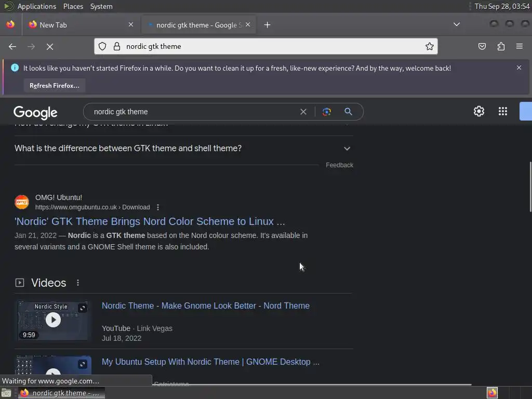Open the System menu
532x399 pixels.
(x=101, y=6)
